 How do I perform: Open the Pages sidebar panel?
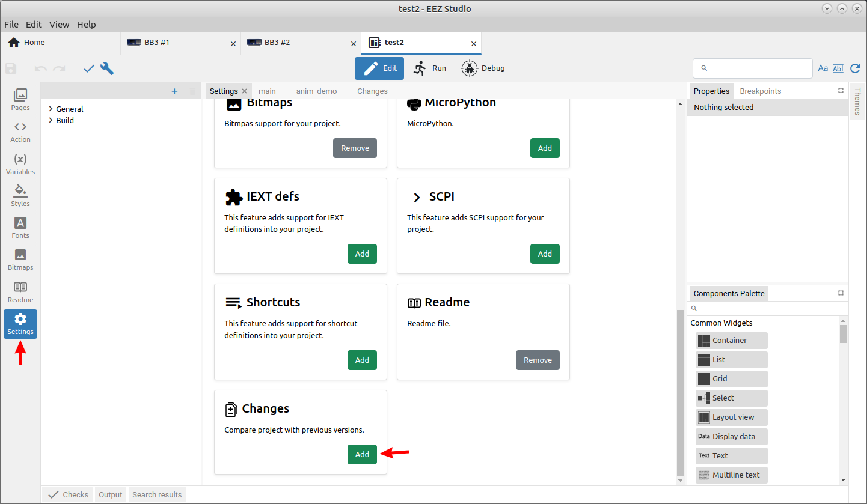(20, 99)
